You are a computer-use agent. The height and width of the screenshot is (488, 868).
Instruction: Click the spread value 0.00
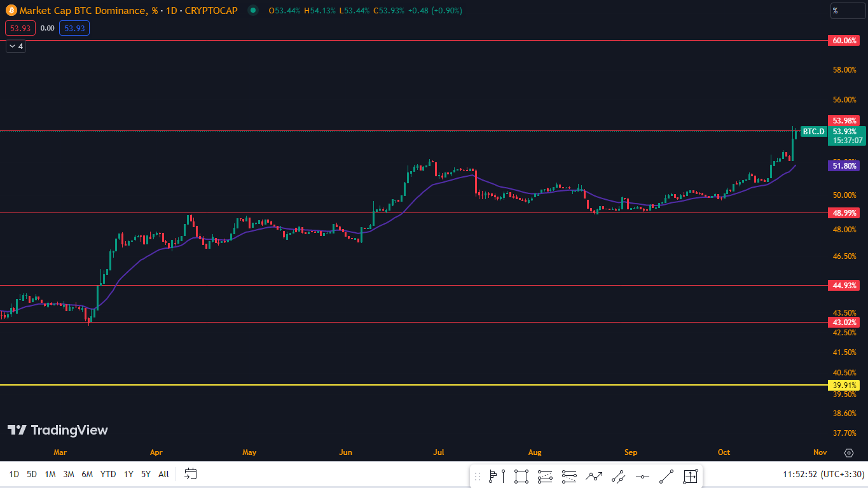(47, 28)
